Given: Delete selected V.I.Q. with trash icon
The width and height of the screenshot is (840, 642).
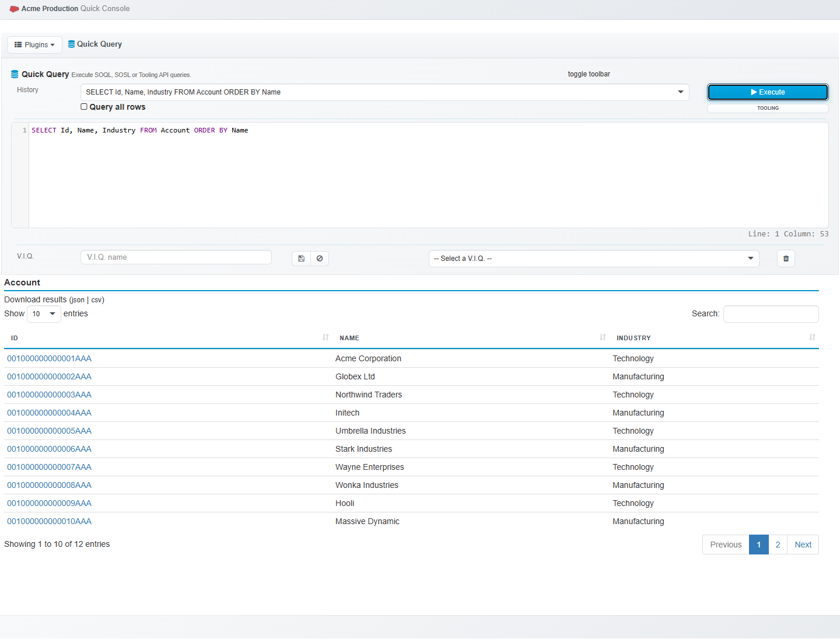Looking at the screenshot, I should (786, 259).
